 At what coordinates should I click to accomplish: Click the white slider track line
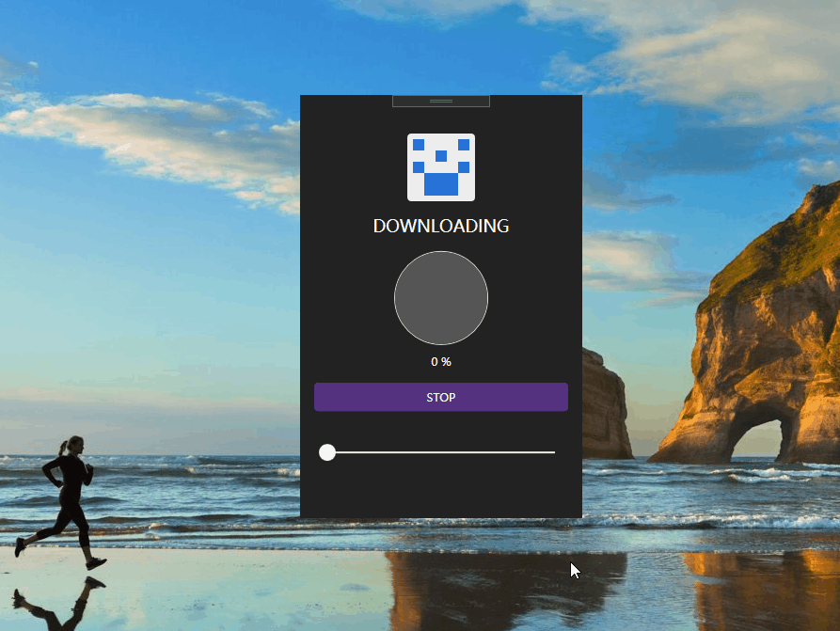[441, 452]
